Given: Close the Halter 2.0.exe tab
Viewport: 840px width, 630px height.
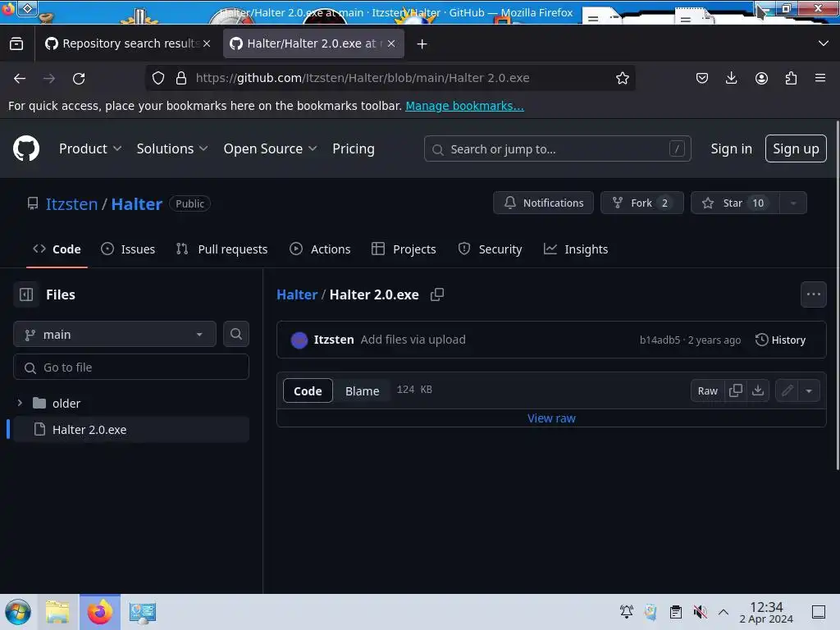Looking at the screenshot, I should pyautogui.click(x=391, y=43).
